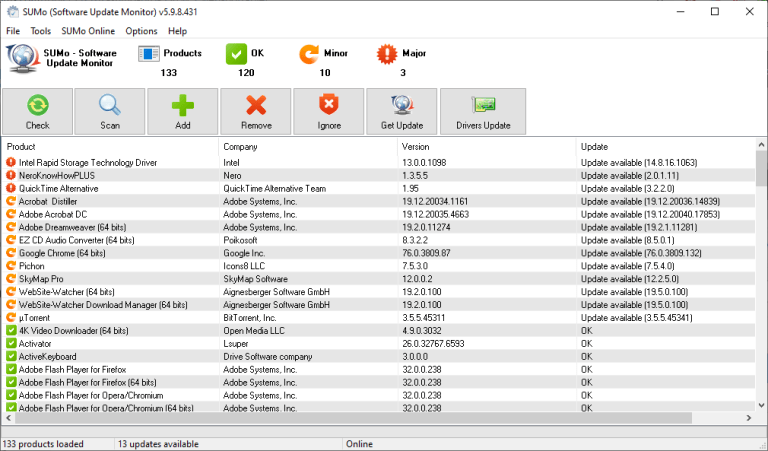
Task: Click '13 updates available' status text
Action: (x=158, y=444)
